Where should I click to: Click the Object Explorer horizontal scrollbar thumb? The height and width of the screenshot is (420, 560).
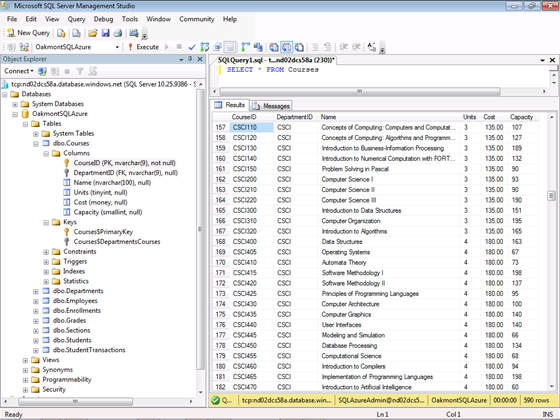[75, 401]
